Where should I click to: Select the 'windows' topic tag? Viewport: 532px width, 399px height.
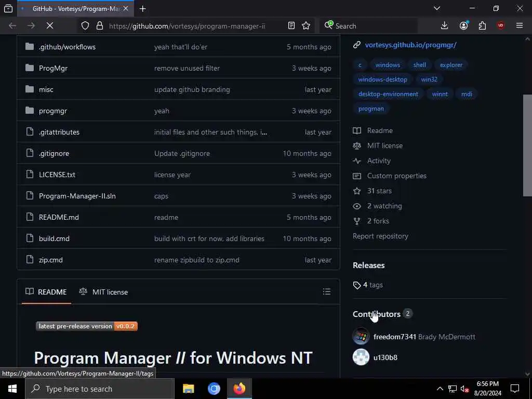click(x=388, y=65)
